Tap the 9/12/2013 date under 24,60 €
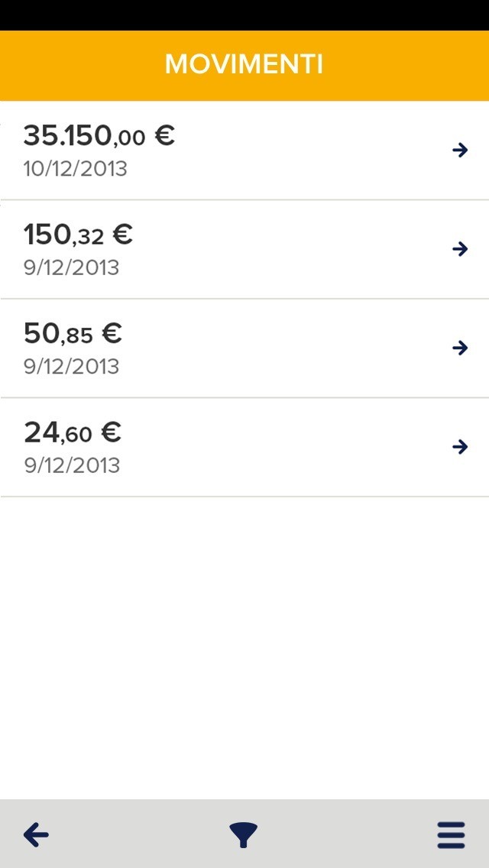489x868 pixels. (71, 465)
